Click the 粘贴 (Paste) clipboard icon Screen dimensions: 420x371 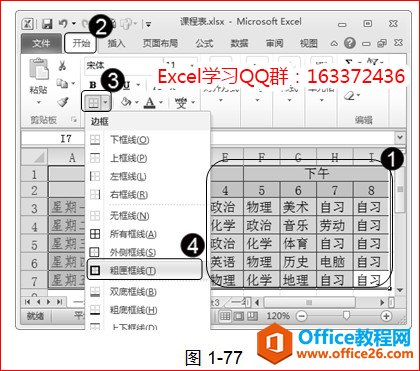(x=39, y=70)
